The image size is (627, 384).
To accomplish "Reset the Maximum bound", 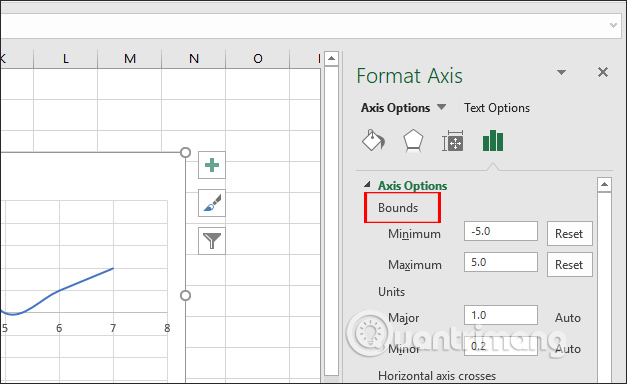I will tap(569, 265).
